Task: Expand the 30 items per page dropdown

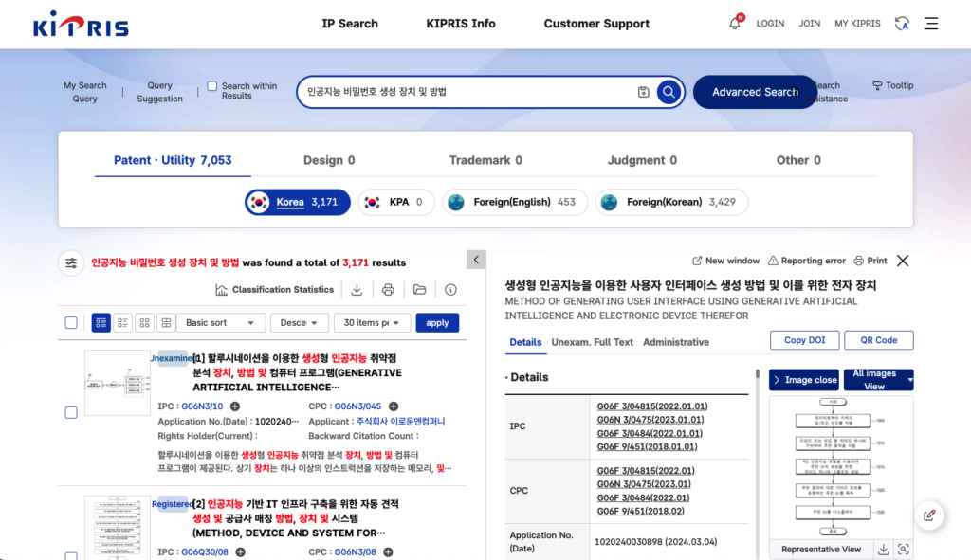Action: click(372, 323)
